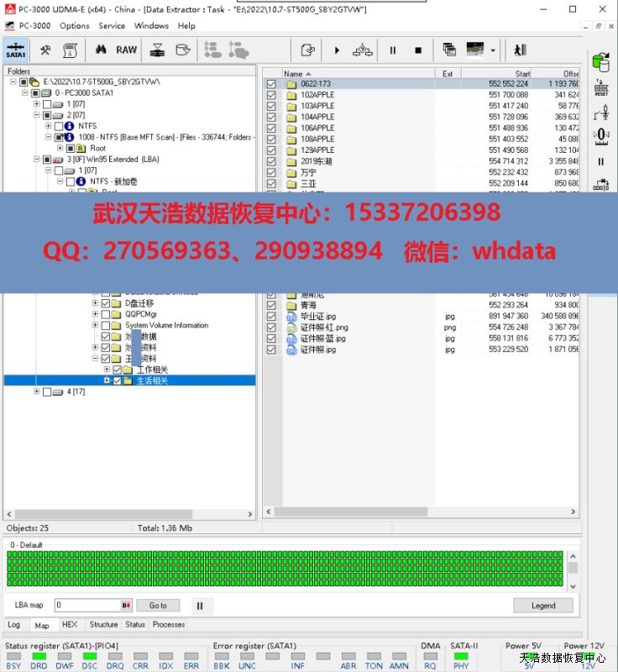Collapse the 0 - PC3000 SATA1 tree node
This screenshot has height=672, width=618.
pyautogui.click(x=25, y=93)
